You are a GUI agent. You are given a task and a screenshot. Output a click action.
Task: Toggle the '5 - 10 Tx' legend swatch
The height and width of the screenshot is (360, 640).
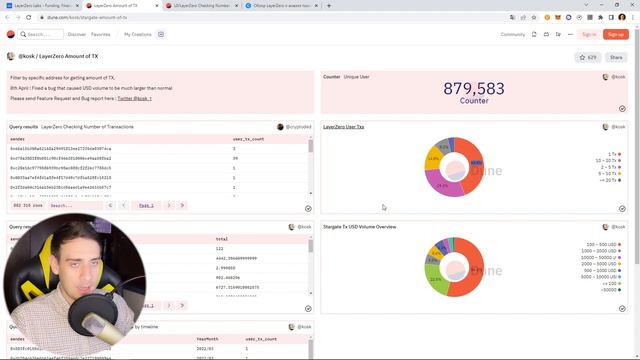click(619, 173)
